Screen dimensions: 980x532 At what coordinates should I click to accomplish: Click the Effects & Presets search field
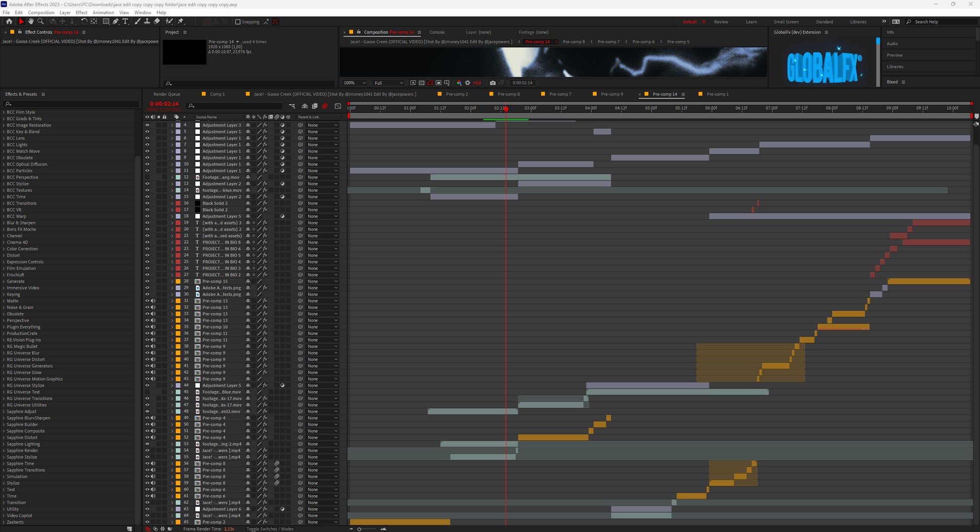point(72,104)
